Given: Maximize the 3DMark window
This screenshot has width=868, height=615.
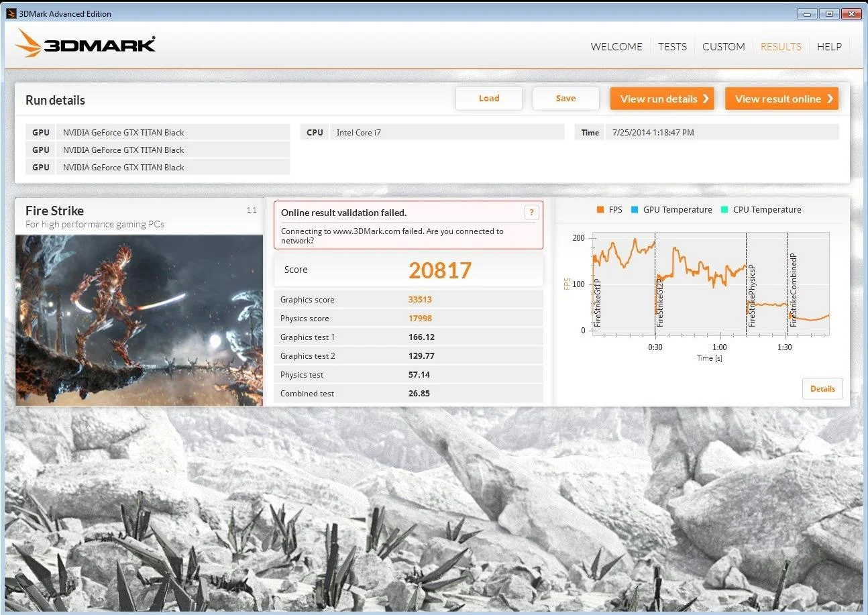Looking at the screenshot, I should [830, 13].
